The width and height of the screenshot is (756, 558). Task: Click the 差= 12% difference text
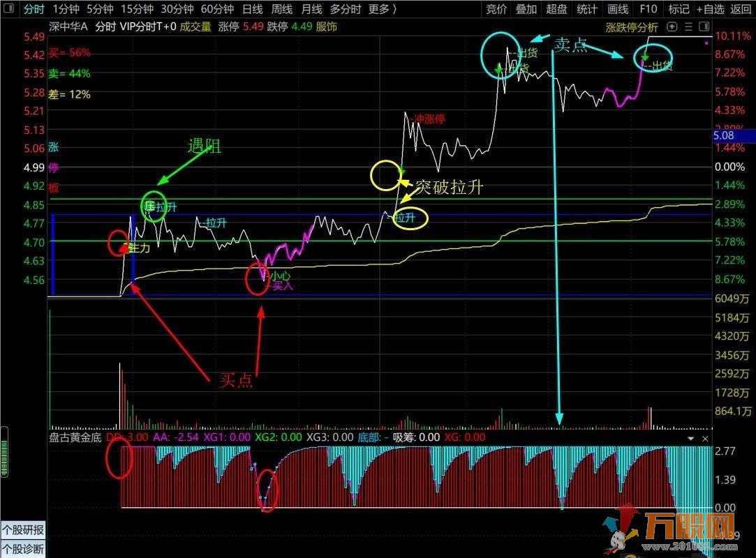point(69,94)
